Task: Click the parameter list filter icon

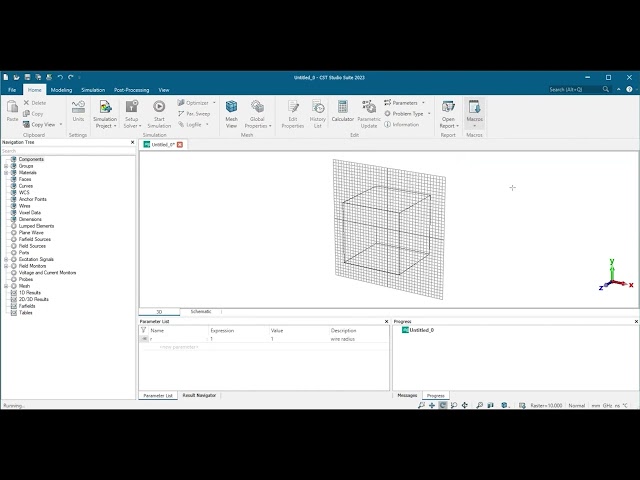Action: tap(144, 330)
